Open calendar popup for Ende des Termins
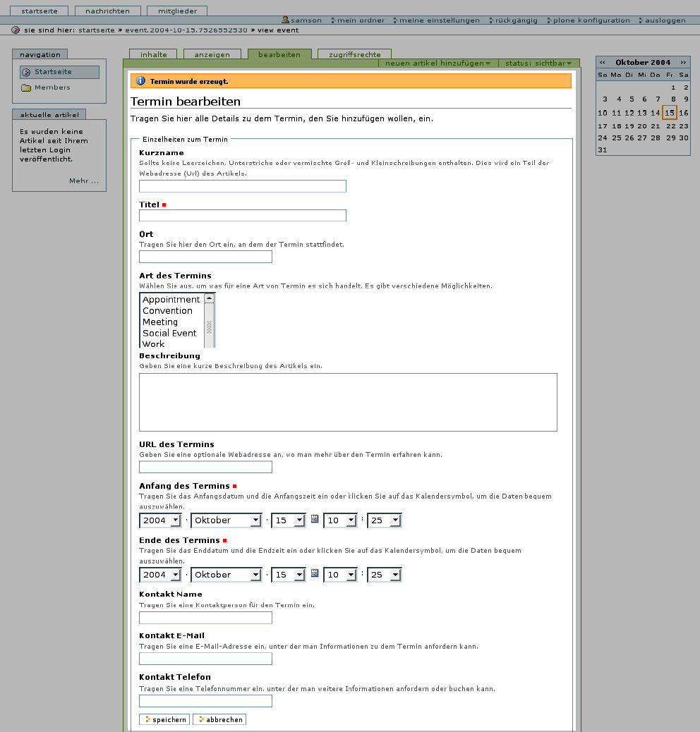This screenshot has height=732, width=700. click(x=315, y=573)
